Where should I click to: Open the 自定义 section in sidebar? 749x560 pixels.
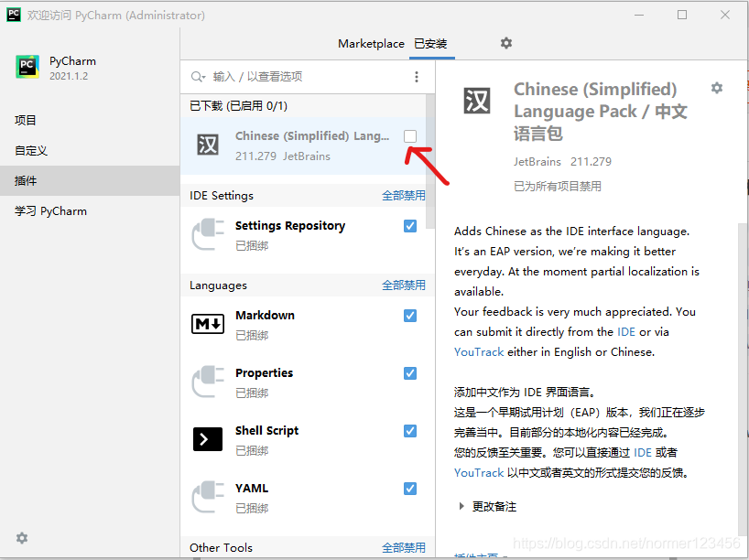(90, 151)
